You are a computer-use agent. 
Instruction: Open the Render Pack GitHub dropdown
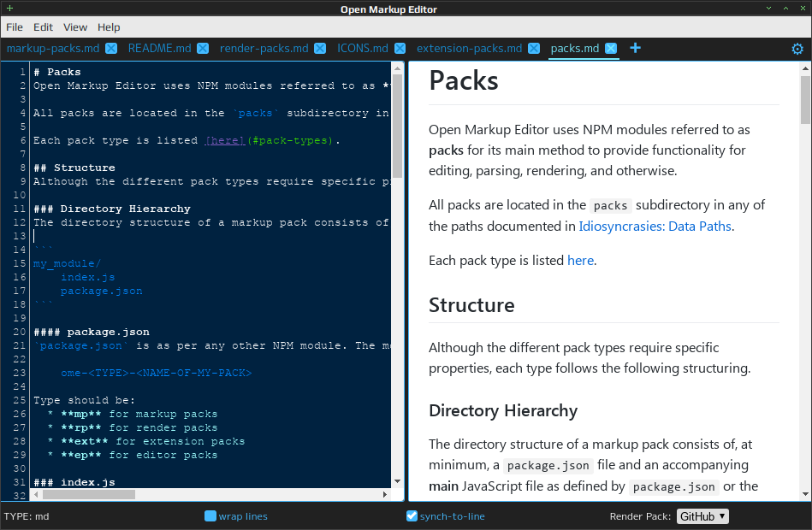[x=702, y=516]
